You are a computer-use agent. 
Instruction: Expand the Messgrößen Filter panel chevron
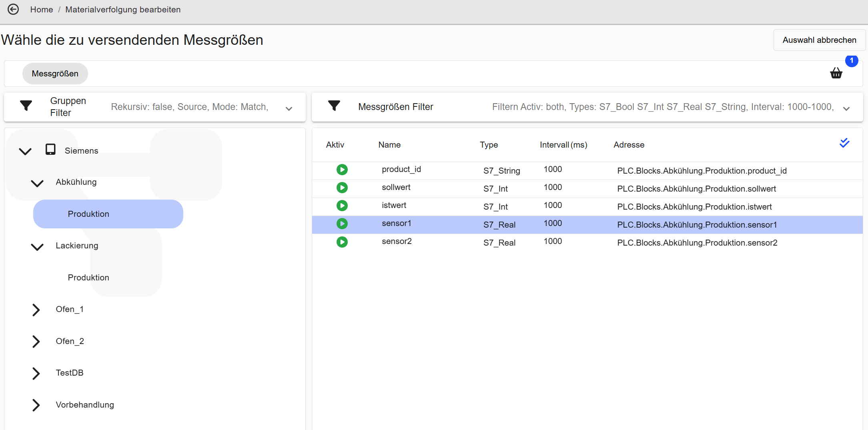[x=846, y=108]
